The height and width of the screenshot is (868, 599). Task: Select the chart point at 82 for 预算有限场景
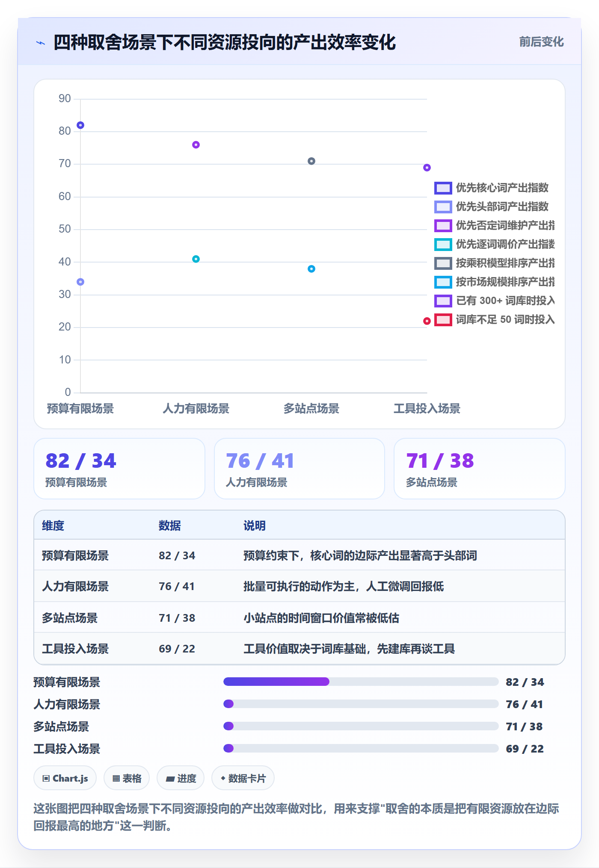(x=80, y=125)
